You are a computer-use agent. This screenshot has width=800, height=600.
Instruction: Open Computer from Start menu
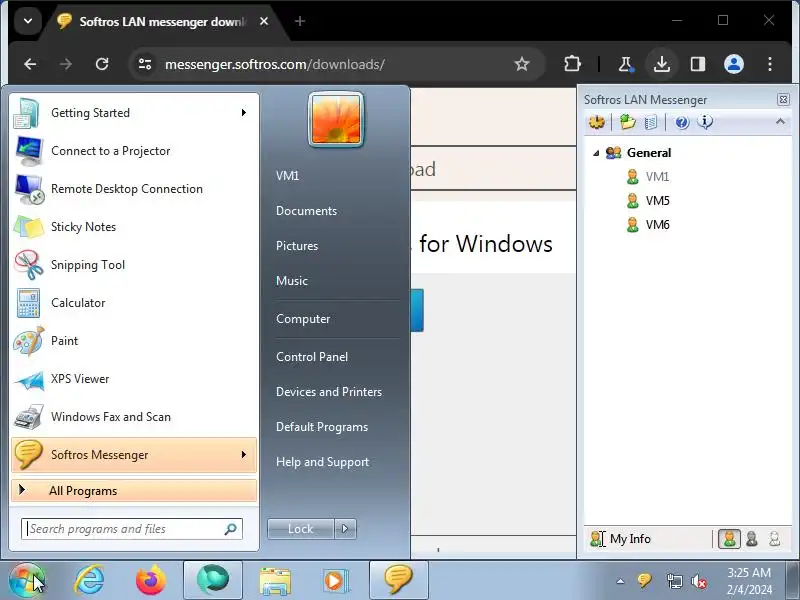[x=303, y=319]
